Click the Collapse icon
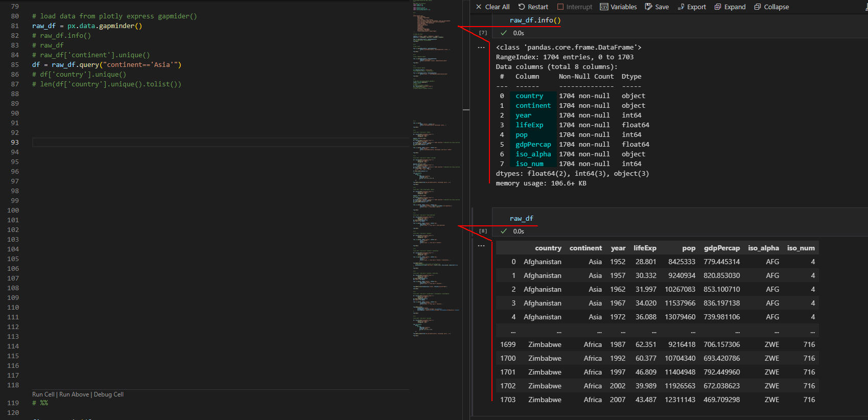Screen dimensions: 868x420 758,7
